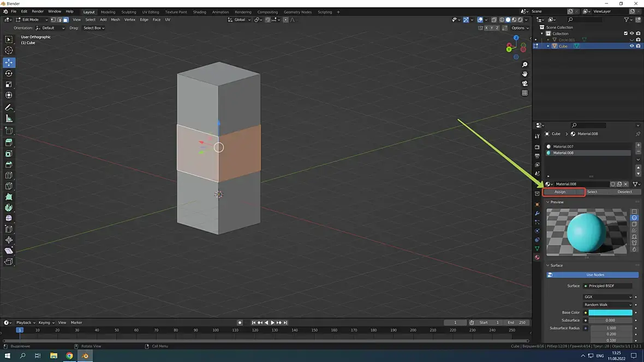Open the Mesh menu
This screenshot has height=362, width=644.
[115, 20]
